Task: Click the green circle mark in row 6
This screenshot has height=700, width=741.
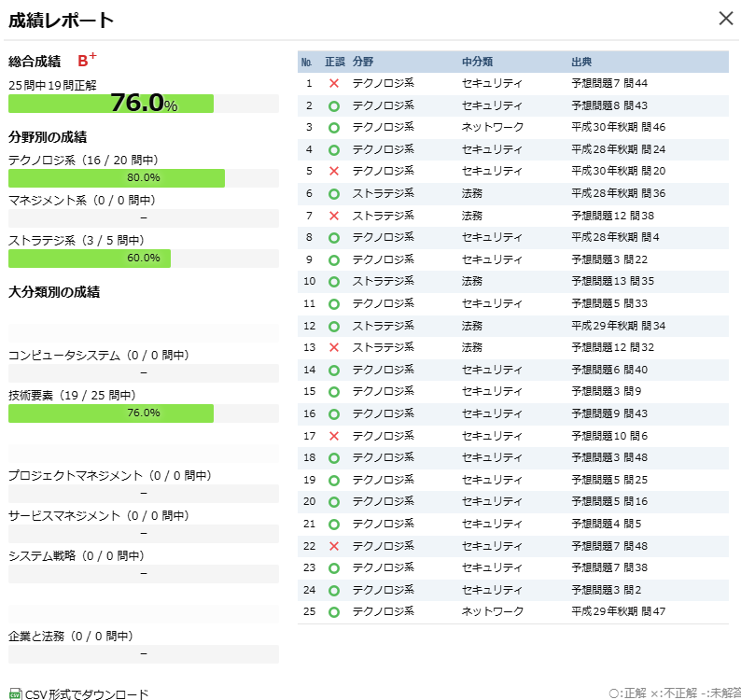Action: (334, 194)
